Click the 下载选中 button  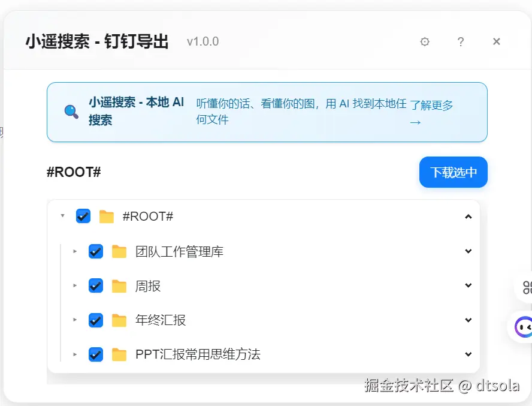[454, 172]
